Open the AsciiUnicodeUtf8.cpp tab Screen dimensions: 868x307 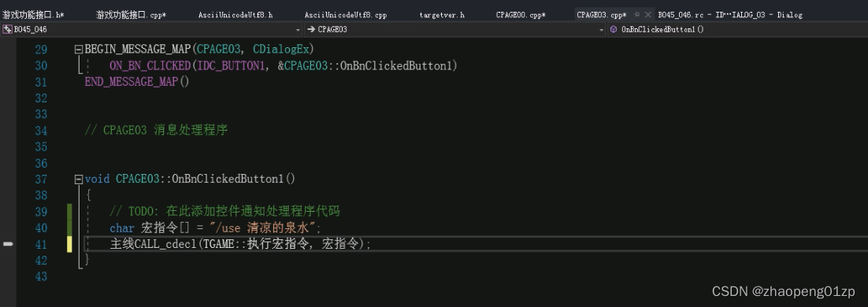pos(346,15)
